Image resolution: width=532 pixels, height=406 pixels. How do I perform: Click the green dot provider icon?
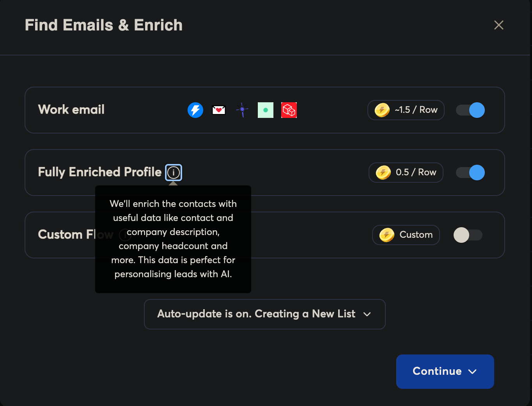tap(266, 110)
